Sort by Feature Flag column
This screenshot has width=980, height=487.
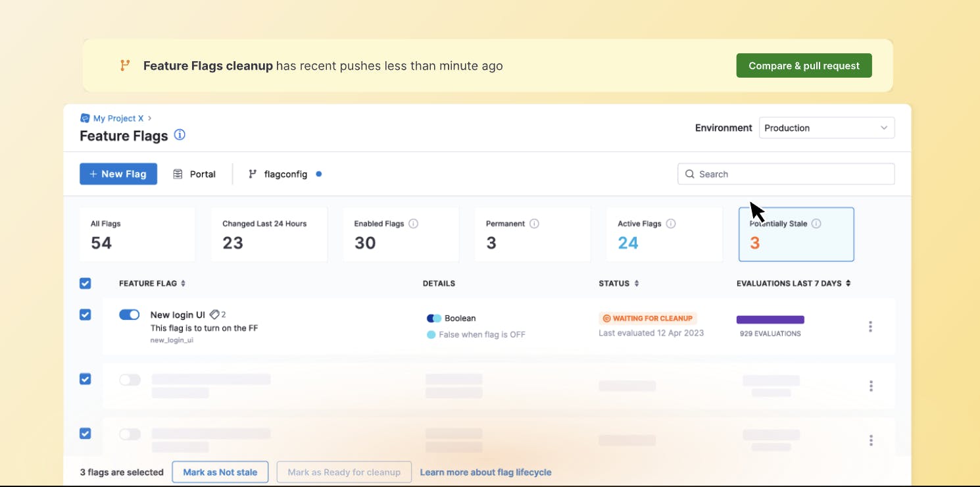[183, 284]
